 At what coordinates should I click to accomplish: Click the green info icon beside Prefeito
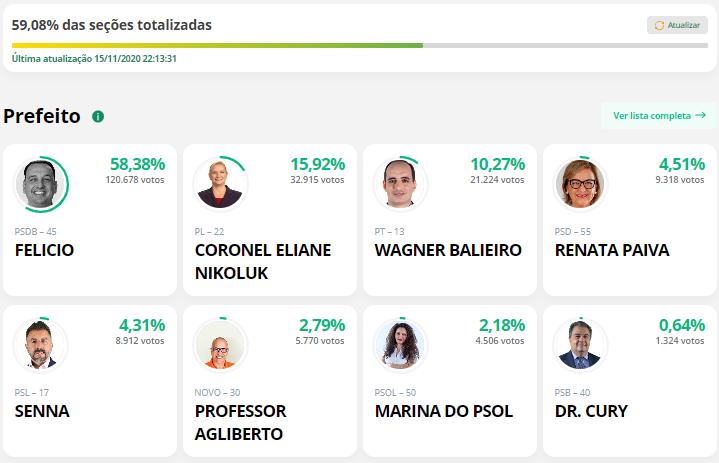click(98, 116)
